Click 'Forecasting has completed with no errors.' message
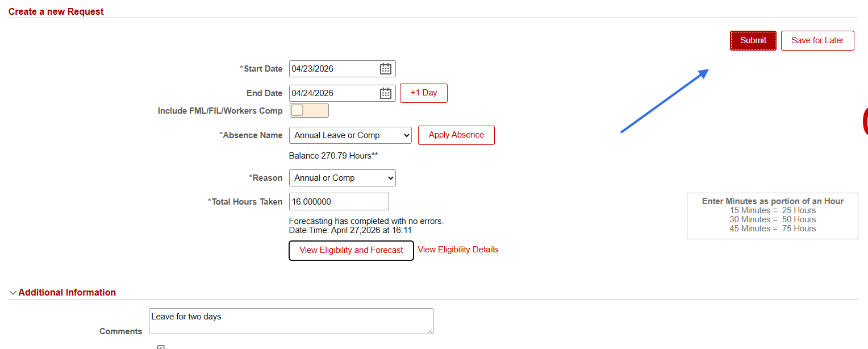This screenshot has width=868, height=349. [x=366, y=221]
